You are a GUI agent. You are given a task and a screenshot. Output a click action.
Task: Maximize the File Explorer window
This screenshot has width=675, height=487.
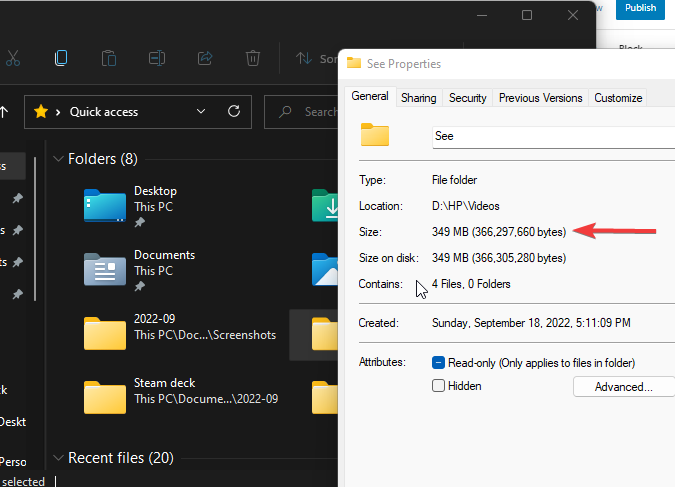(x=527, y=16)
